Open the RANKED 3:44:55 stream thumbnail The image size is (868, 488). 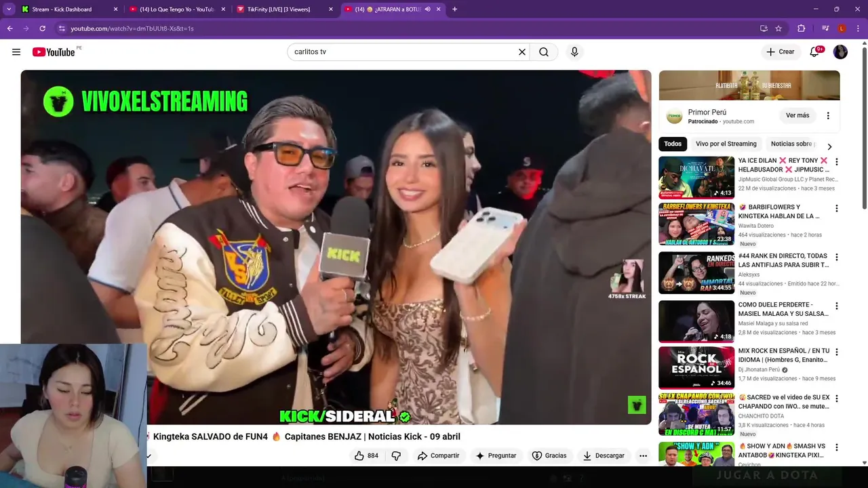(x=696, y=272)
